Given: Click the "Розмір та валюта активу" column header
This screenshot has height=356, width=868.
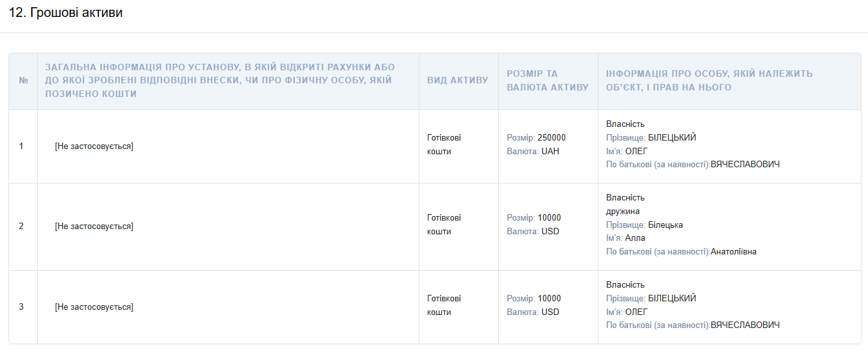Looking at the screenshot, I should point(547,81).
